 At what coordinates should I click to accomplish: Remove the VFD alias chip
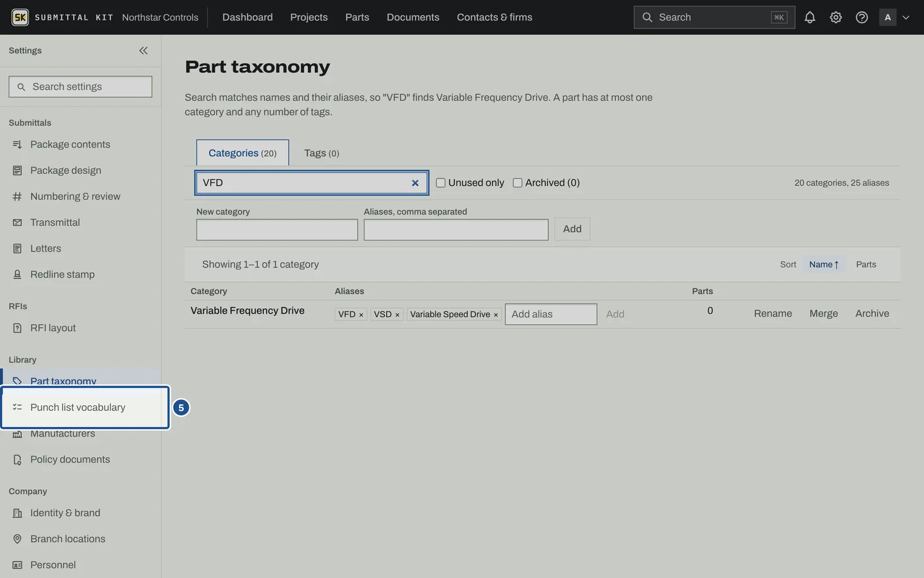coord(361,314)
